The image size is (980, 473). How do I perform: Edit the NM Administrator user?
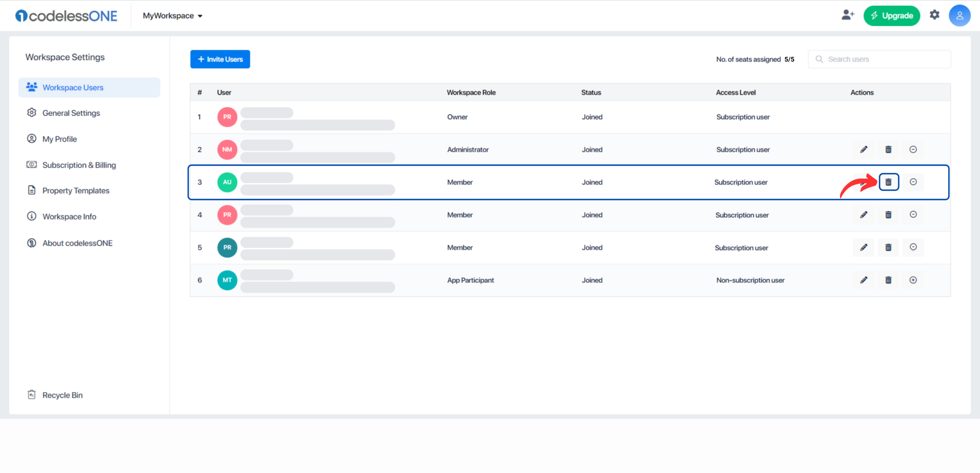(864, 150)
